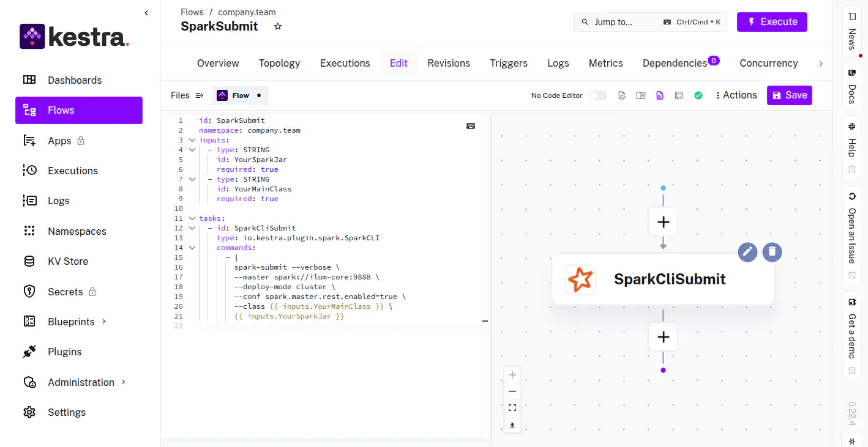Click the trash icon to delete SparkCliSubmit task
868x447 pixels.
pos(772,251)
